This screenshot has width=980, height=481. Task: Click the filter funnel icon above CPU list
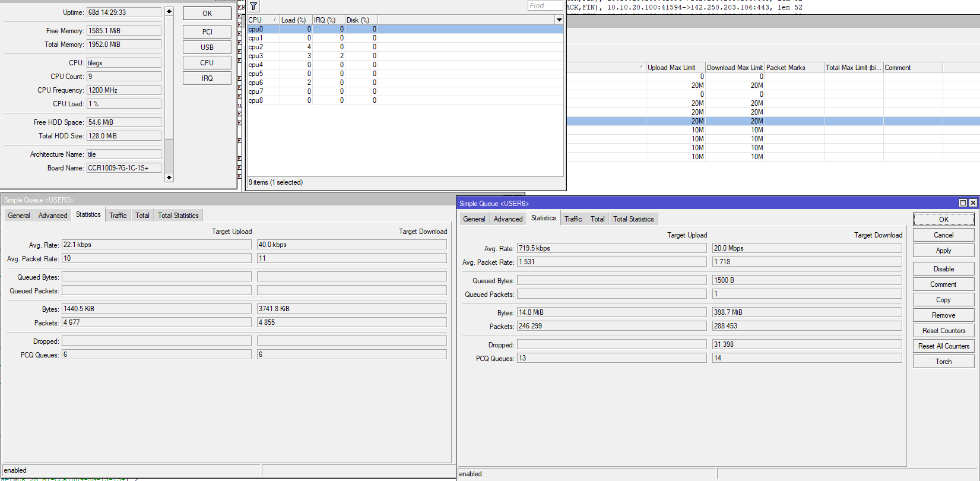pyautogui.click(x=253, y=7)
